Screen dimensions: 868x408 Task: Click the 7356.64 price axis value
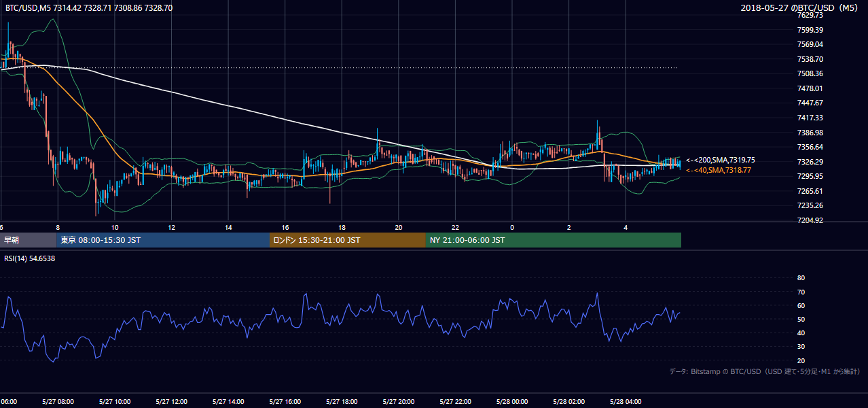click(x=810, y=147)
